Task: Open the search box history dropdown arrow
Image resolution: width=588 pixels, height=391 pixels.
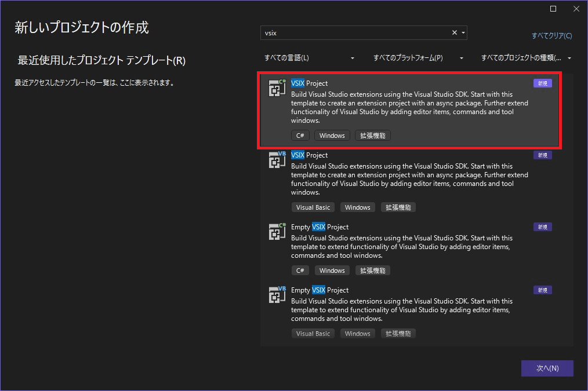Action: 463,32
